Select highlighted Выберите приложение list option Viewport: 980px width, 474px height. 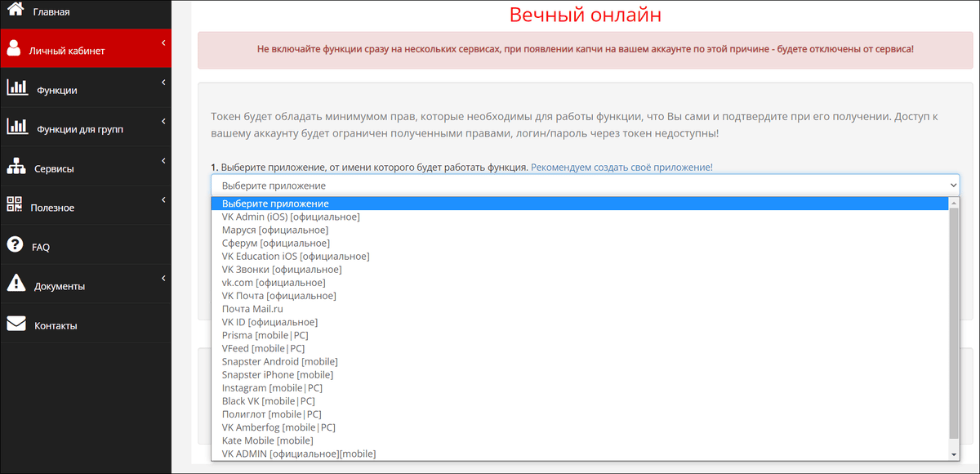580,203
